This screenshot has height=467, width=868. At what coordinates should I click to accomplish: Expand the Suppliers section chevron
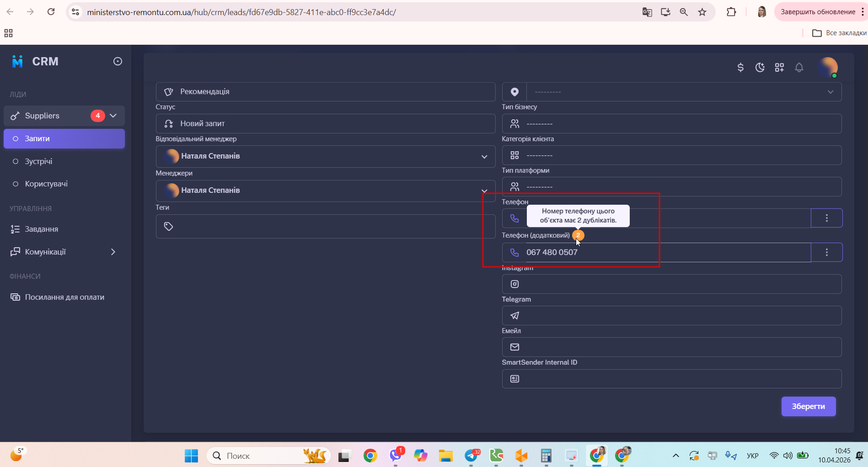coord(113,116)
